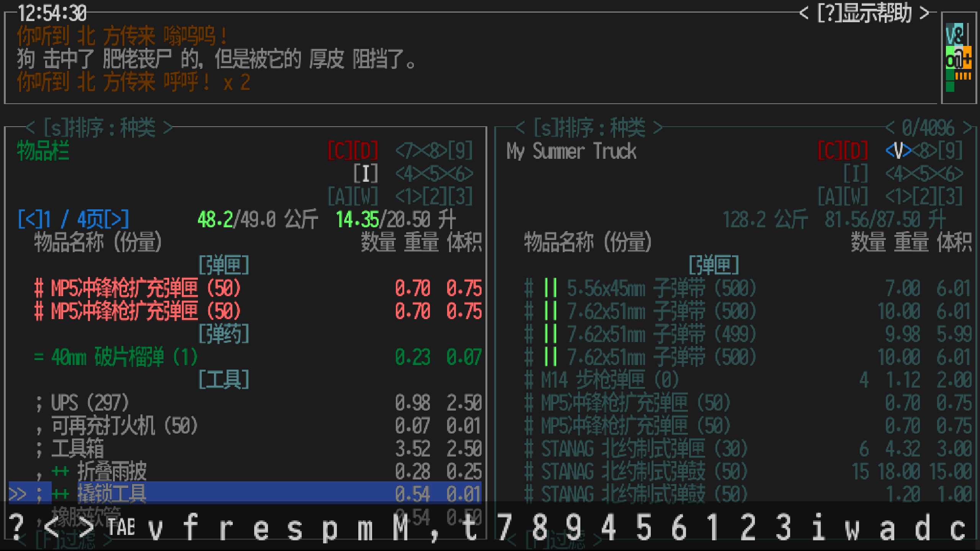Switch right pane to [W] worn items
The height and width of the screenshot is (551, 980).
[856, 196]
